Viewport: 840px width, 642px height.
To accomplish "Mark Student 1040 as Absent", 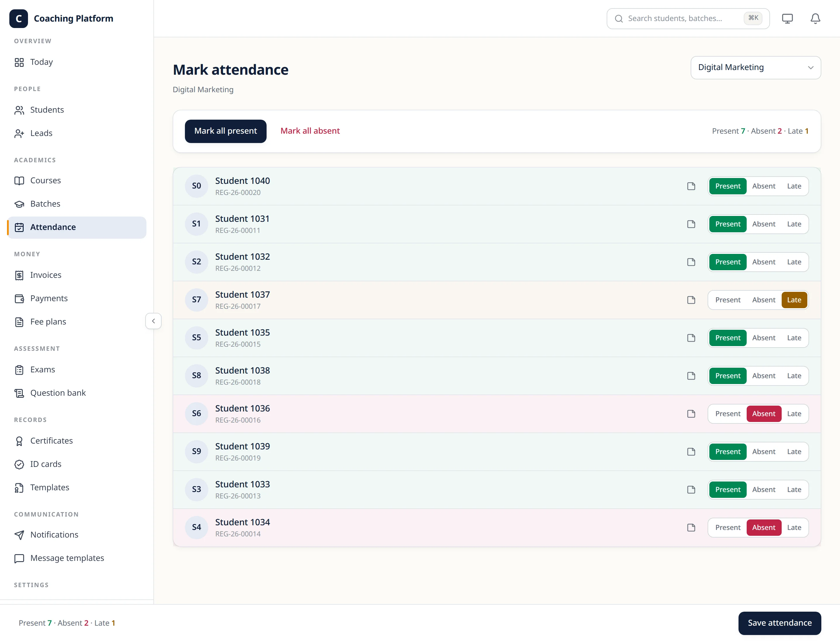I will (764, 186).
